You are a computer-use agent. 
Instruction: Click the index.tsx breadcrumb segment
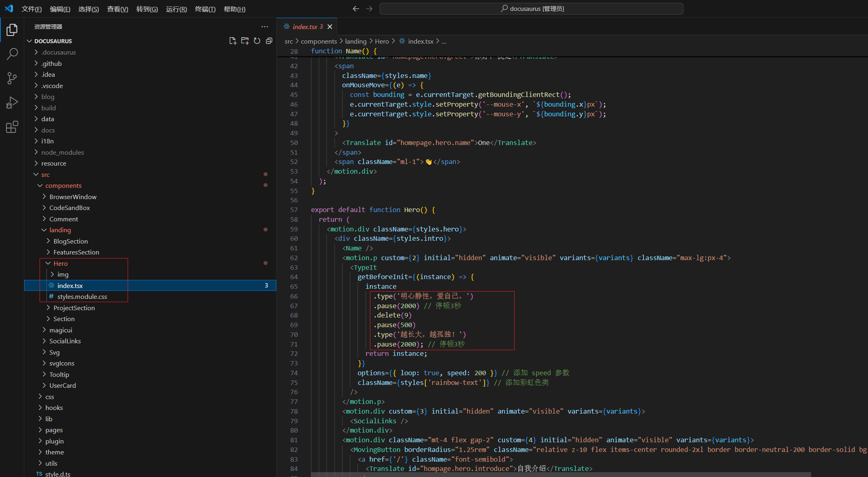(420, 41)
